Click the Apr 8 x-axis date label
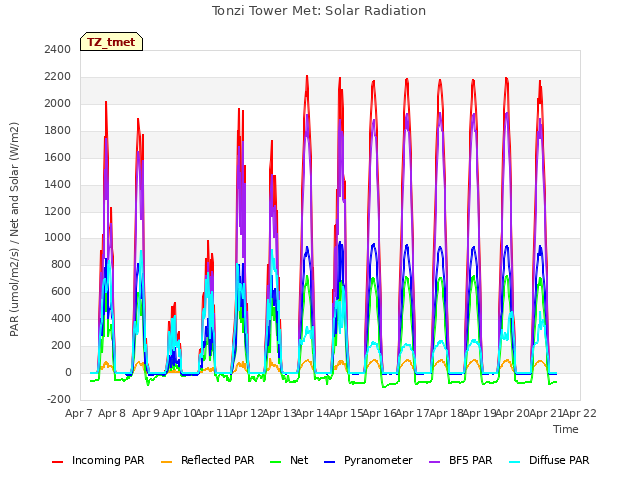The height and width of the screenshot is (480, 640). (x=112, y=413)
